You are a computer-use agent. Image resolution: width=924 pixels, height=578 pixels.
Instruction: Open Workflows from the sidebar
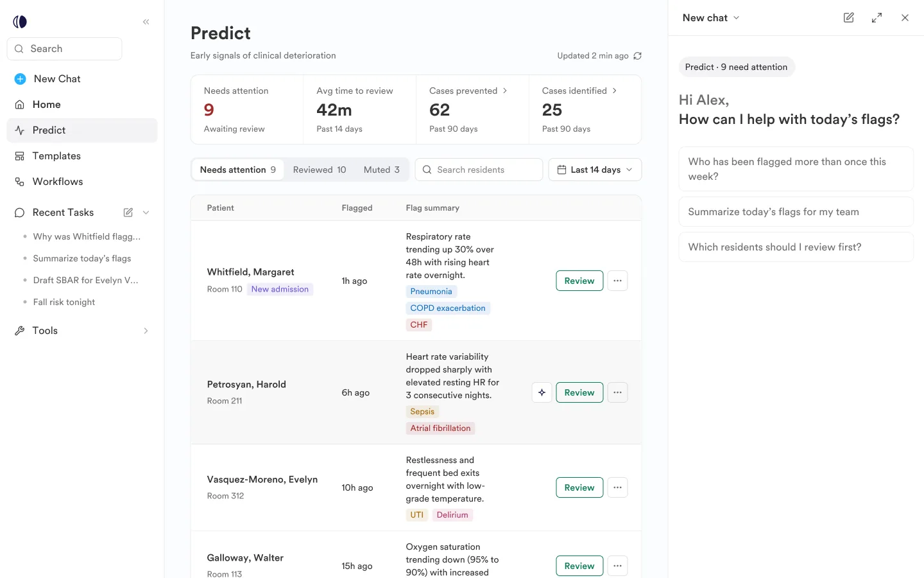point(82,182)
